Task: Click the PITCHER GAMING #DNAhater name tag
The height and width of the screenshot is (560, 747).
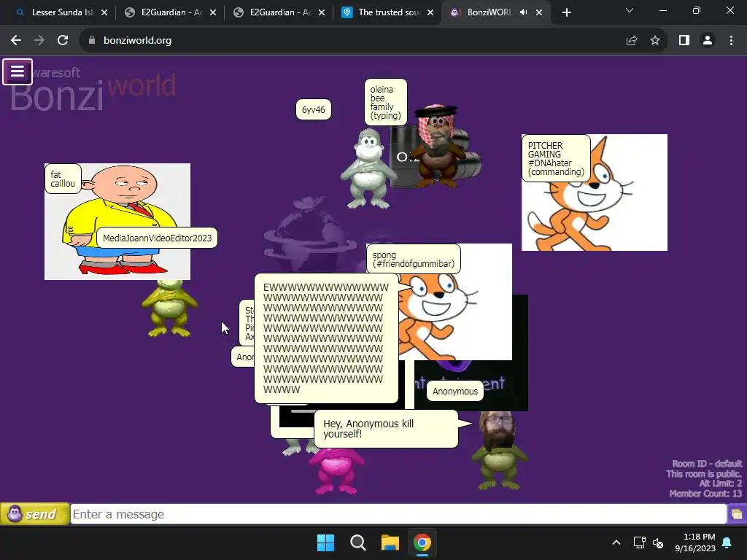Action: click(556, 158)
